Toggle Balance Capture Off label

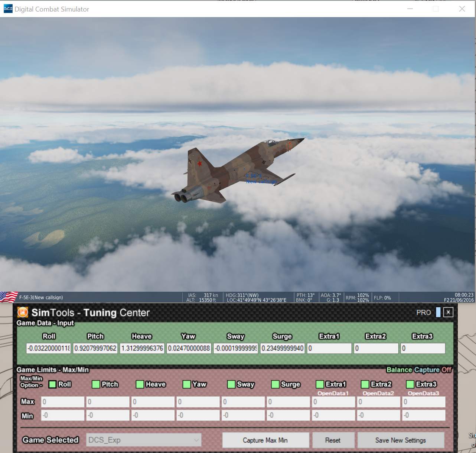click(419, 370)
